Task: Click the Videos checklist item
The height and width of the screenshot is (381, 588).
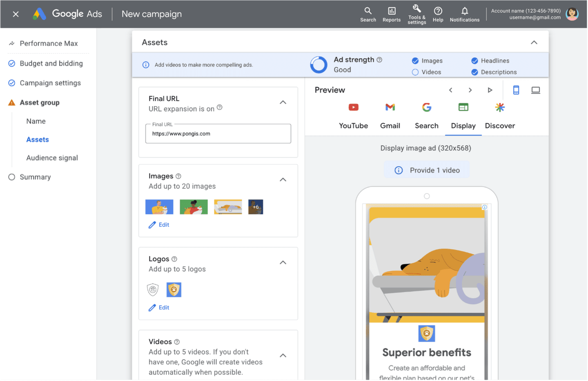Action: coord(426,72)
